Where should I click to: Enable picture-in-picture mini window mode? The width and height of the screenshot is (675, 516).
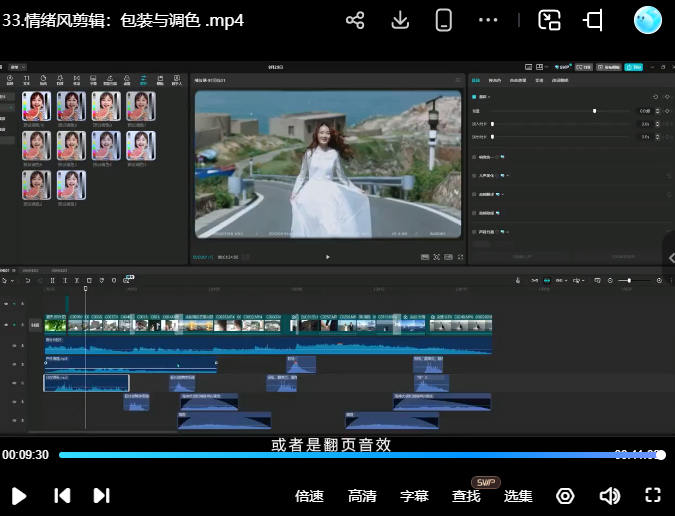tap(549, 20)
